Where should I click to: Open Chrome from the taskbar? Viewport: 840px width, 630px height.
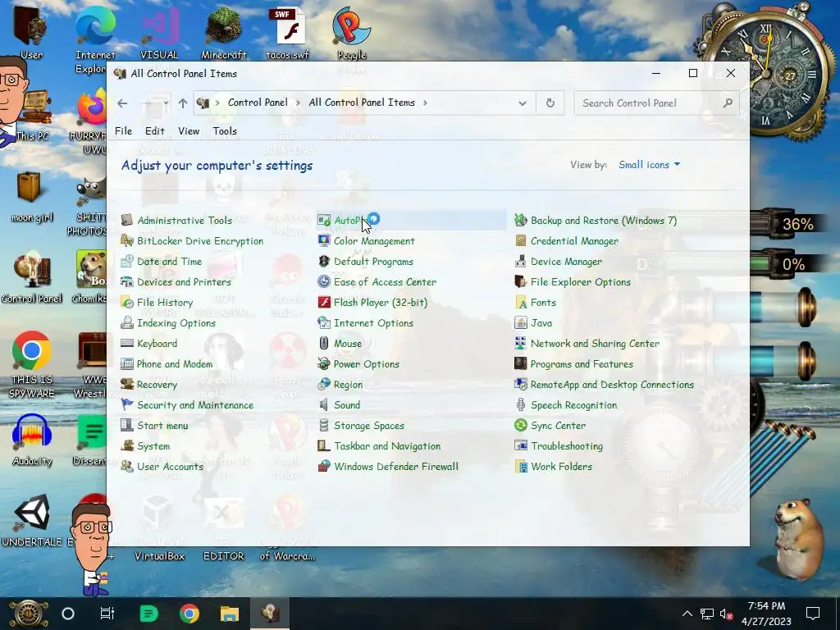point(189,614)
